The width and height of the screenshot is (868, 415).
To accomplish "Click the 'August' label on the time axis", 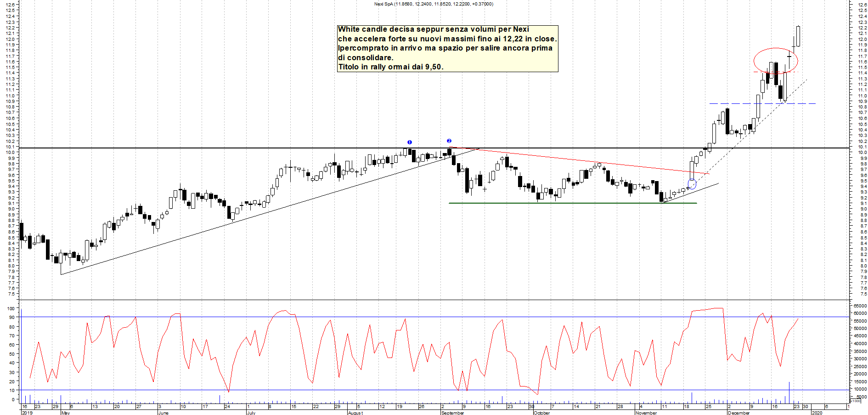I will pos(355,413).
